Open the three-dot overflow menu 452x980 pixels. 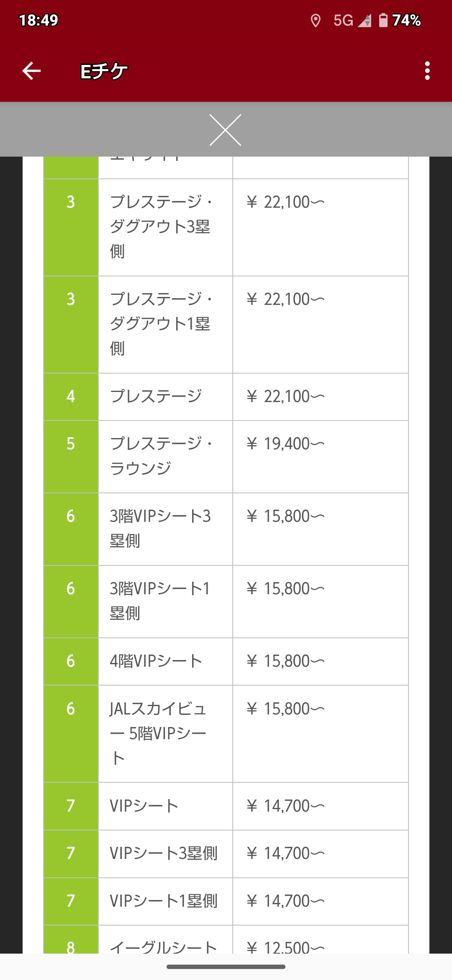[x=427, y=71]
